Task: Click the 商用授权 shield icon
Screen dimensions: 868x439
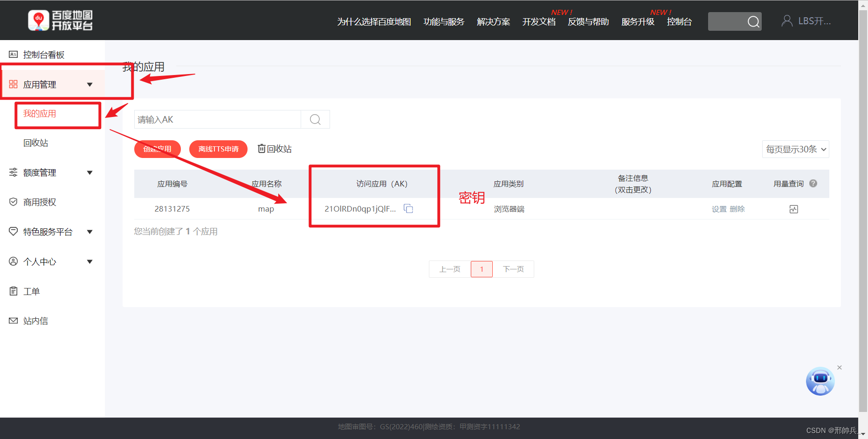Action: point(13,202)
